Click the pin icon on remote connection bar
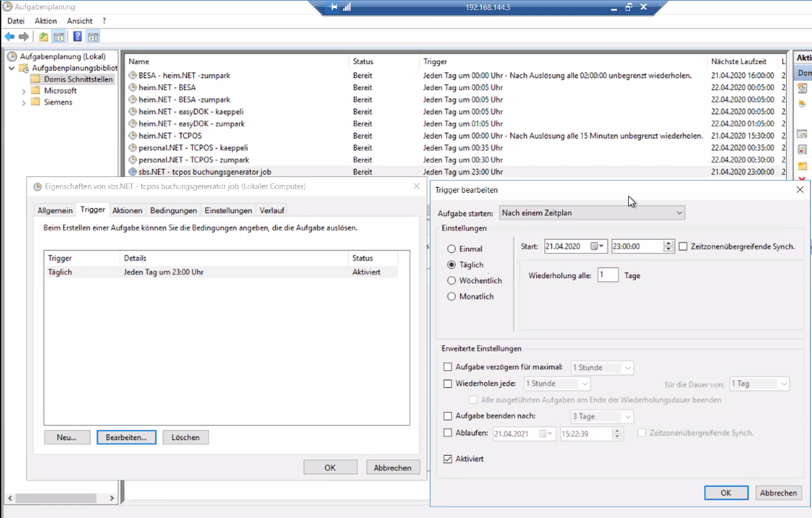Screen dimensions: 812x518 click(x=333, y=7)
